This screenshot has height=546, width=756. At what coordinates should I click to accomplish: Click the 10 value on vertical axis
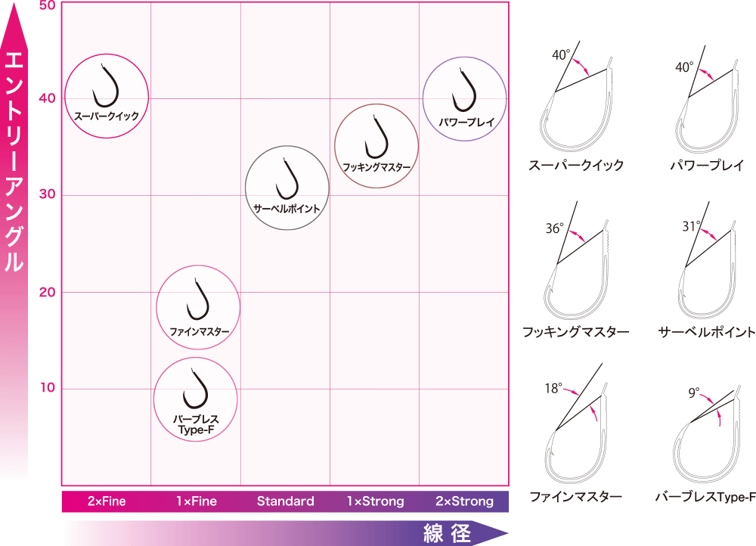coord(48,387)
